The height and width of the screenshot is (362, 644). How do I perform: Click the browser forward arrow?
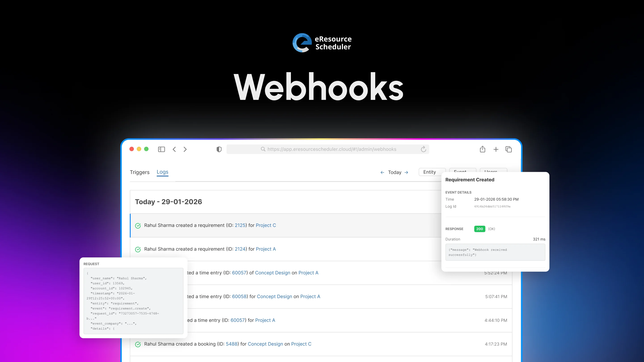click(185, 149)
